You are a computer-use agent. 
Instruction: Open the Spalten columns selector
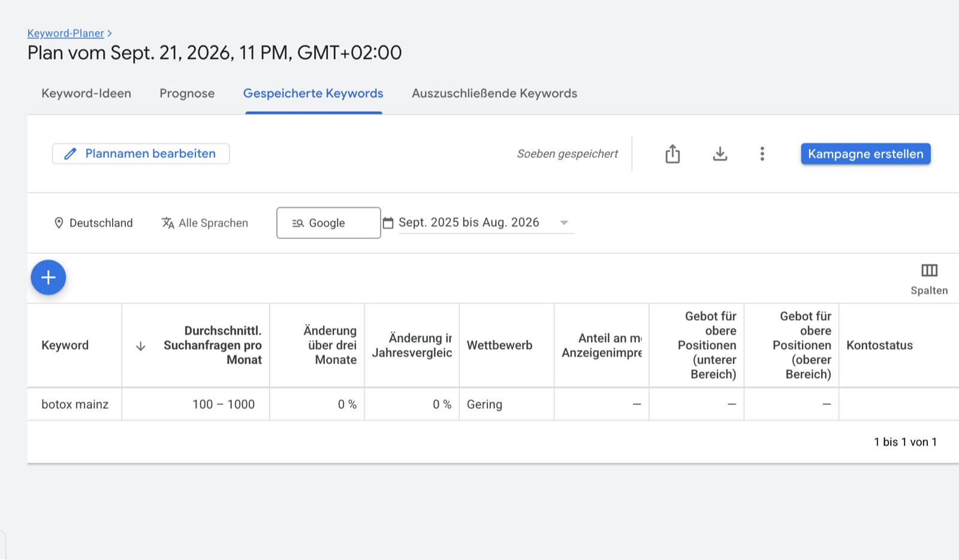(x=929, y=279)
